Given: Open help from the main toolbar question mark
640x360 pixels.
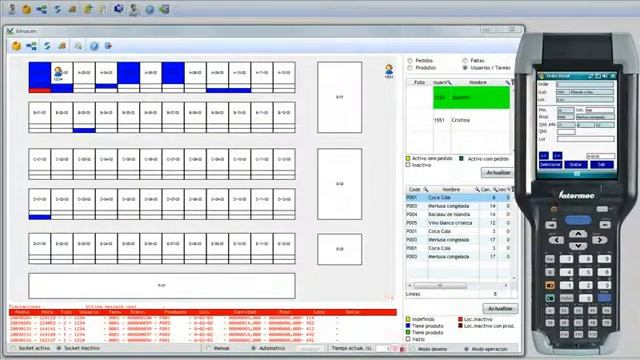Looking at the screenshot, I should [x=150, y=9].
